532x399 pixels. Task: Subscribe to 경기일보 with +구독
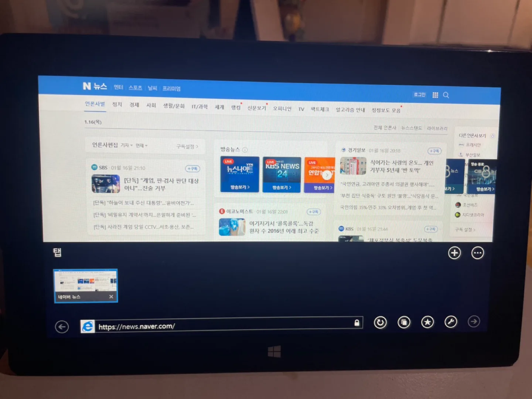tap(434, 151)
